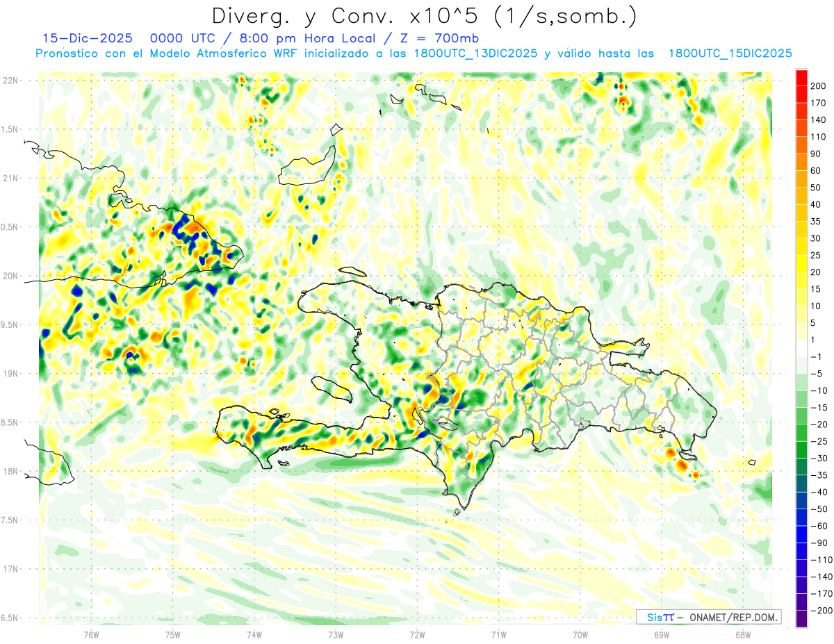The height and width of the screenshot is (644, 834).
Task: Click the '6.5N' latitude label
Action: point(10,618)
